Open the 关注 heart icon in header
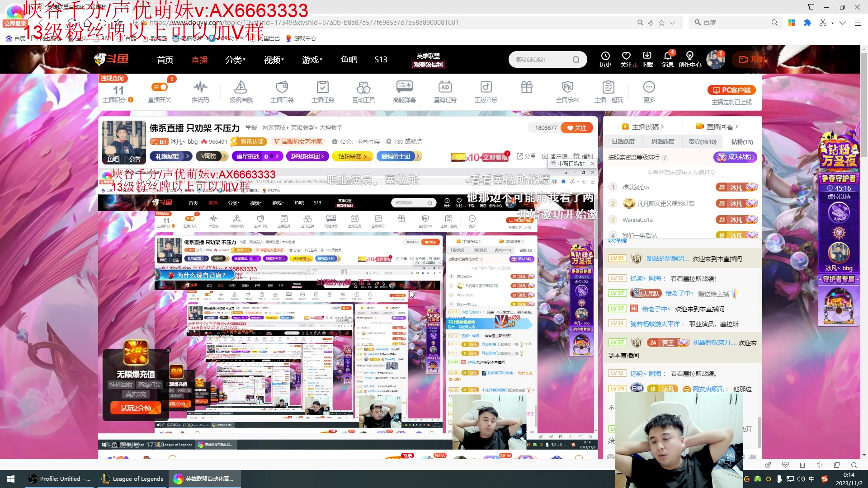Image resolution: width=868 pixels, height=488 pixels. click(x=626, y=59)
